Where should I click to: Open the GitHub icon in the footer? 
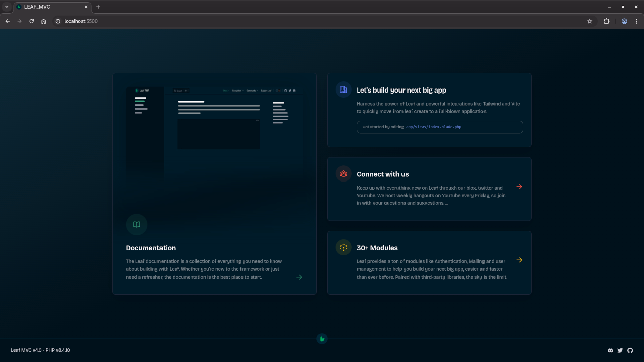630,350
